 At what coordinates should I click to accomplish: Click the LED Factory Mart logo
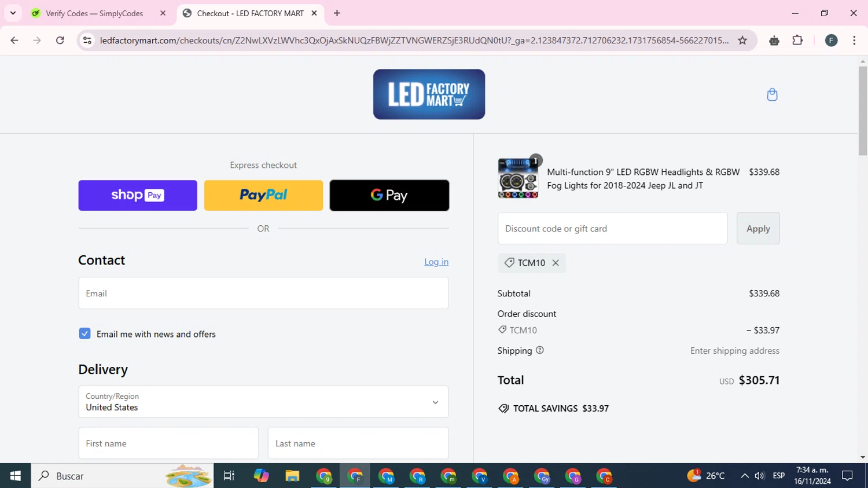tap(429, 94)
